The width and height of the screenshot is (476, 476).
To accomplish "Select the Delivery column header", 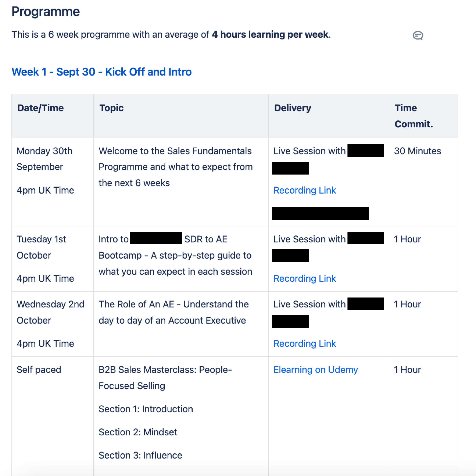I will [293, 108].
